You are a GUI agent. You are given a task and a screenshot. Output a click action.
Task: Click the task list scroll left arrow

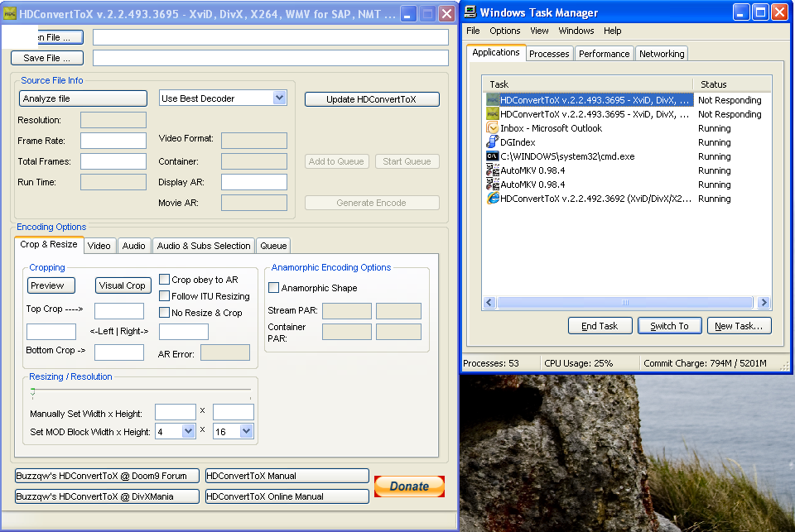489,303
